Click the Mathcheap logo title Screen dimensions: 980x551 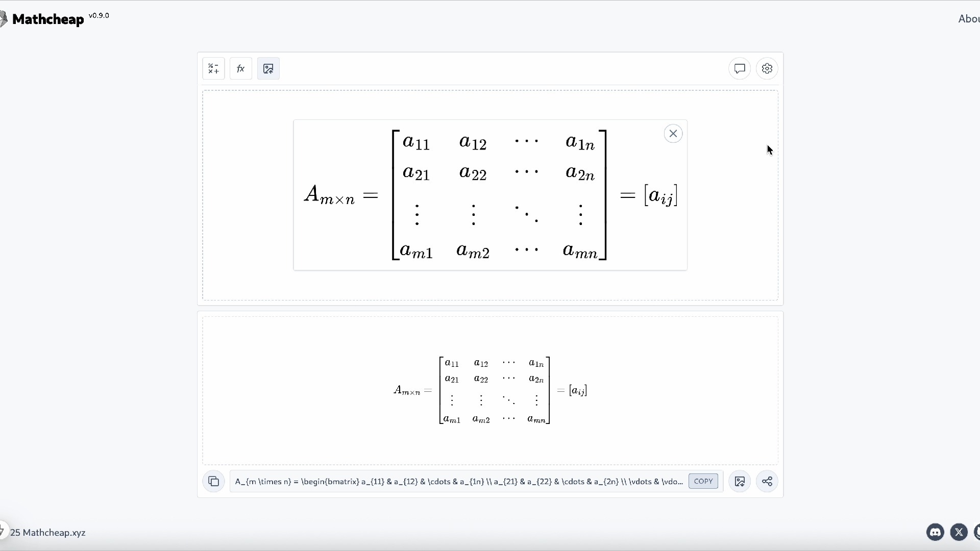coord(48,19)
